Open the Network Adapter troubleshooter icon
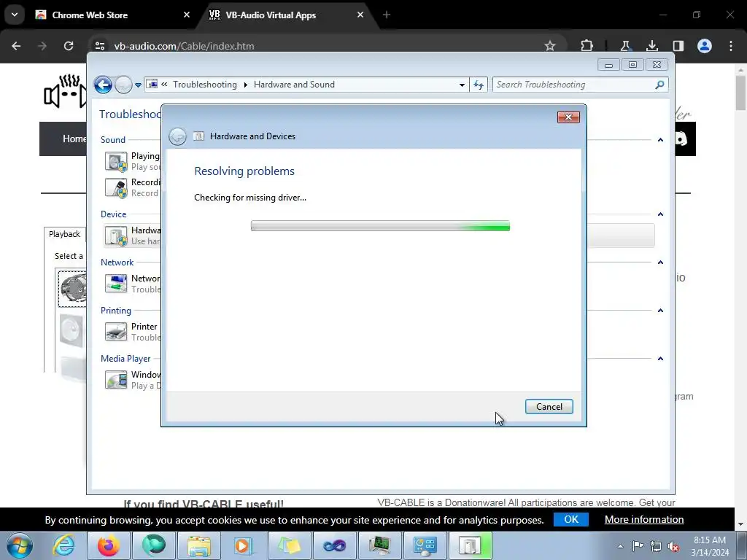Screen dimensions: 747x560 [x=116, y=284]
